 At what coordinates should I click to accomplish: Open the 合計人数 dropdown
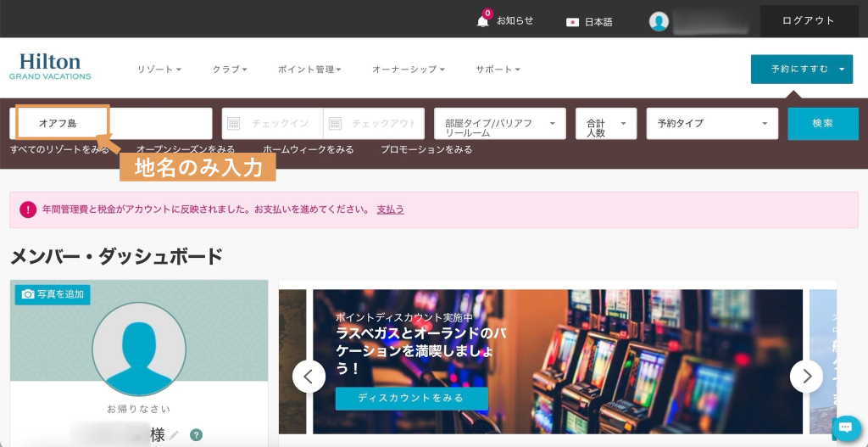(x=605, y=124)
